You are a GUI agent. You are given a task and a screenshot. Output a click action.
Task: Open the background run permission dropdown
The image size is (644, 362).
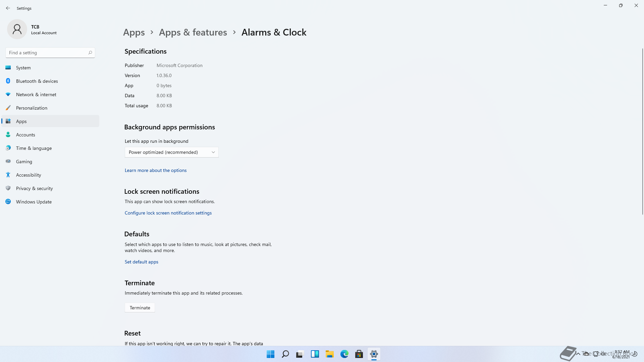(171, 152)
